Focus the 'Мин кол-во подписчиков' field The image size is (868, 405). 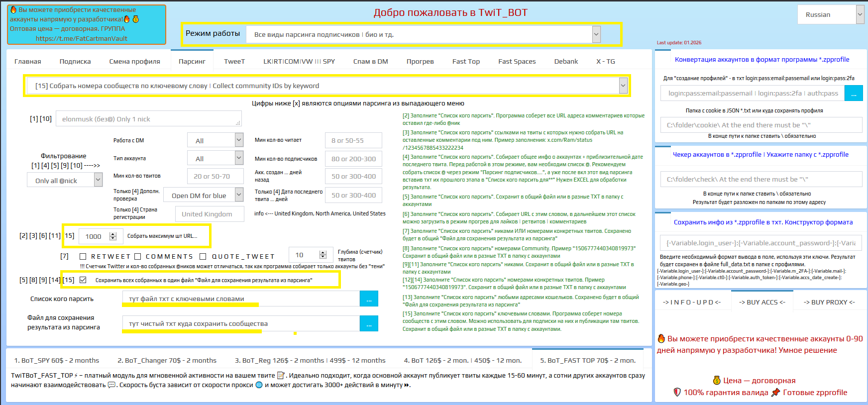pyautogui.click(x=353, y=159)
